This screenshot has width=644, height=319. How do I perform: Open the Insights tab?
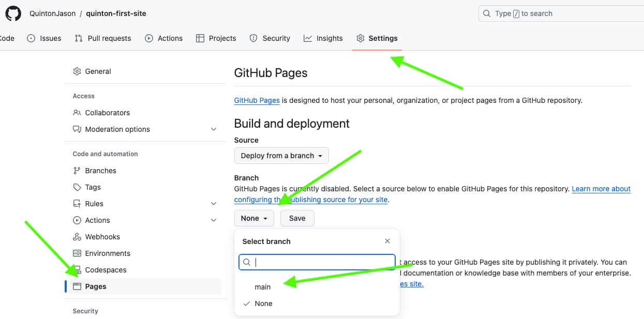323,38
